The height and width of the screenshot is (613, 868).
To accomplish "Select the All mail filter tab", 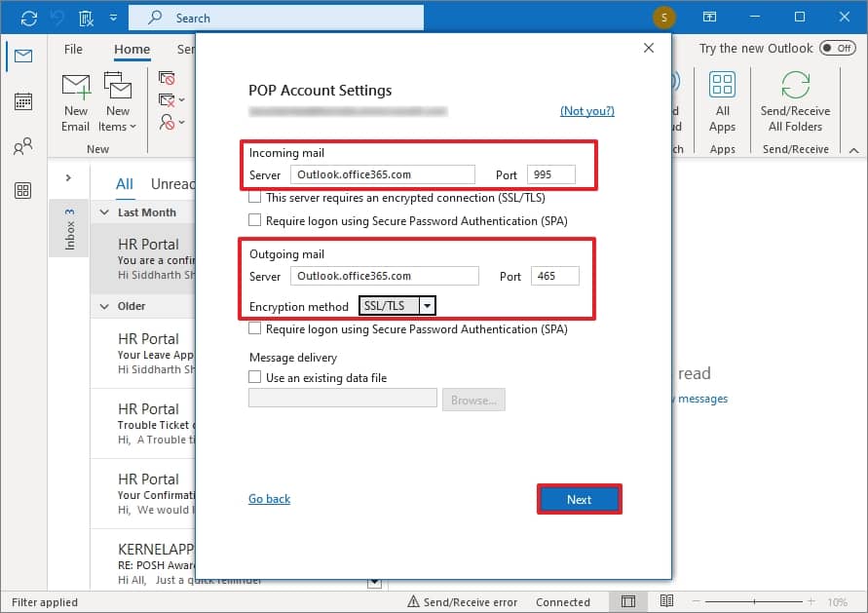I will pos(125,184).
